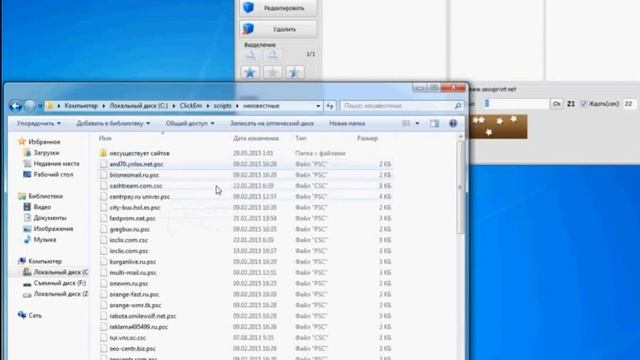The height and width of the screenshot is (360, 640).
Task: Expand the chevron after 'ClickEm' in the breadcrumb
Action: [208, 106]
